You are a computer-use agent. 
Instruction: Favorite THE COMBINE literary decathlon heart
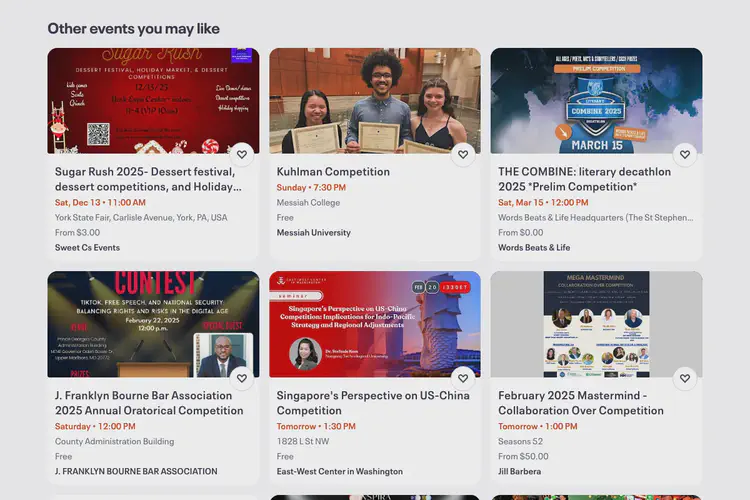[685, 155]
